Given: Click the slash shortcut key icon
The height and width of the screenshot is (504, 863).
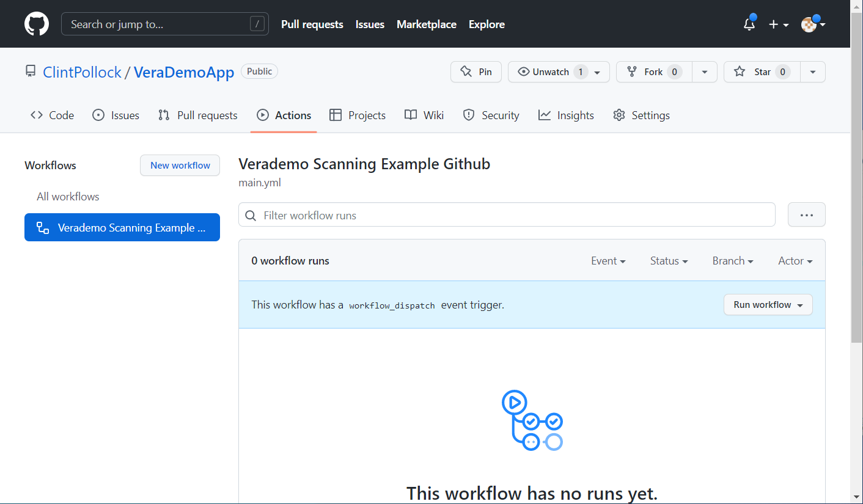Looking at the screenshot, I should click(x=257, y=24).
